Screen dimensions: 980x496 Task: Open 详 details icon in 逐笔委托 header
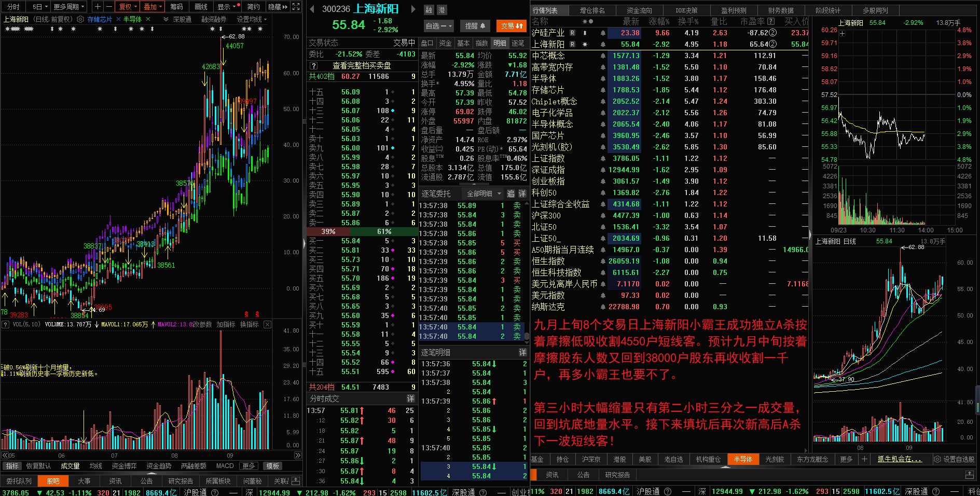(x=522, y=194)
